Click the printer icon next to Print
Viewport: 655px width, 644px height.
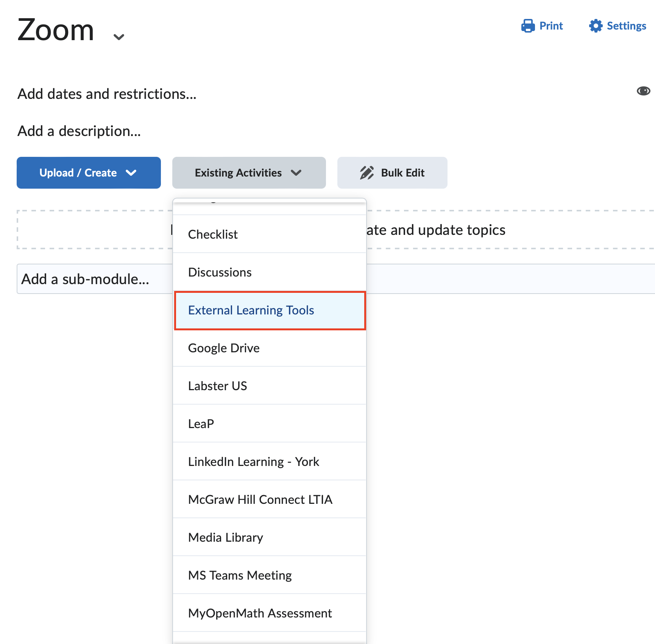pyautogui.click(x=528, y=26)
